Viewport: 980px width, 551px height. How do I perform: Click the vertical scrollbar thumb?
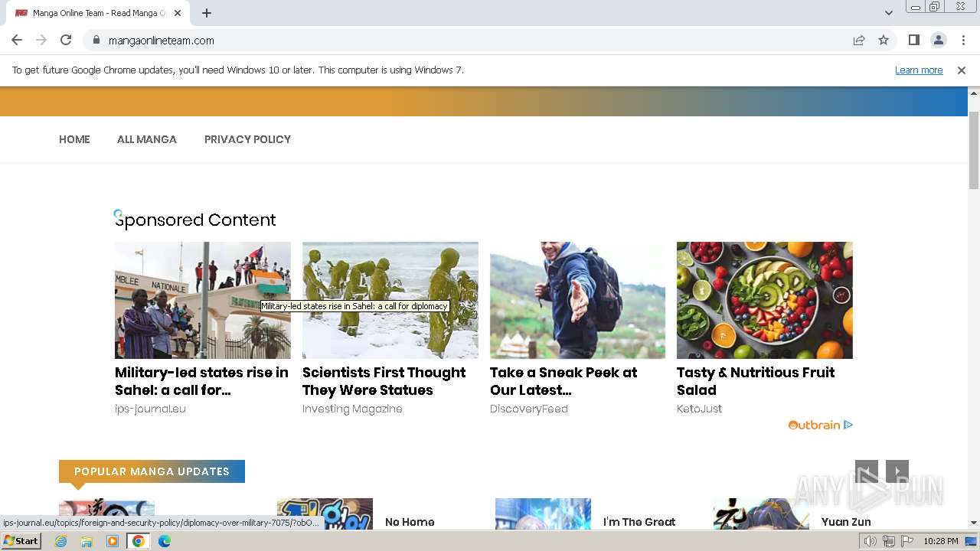point(974,149)
